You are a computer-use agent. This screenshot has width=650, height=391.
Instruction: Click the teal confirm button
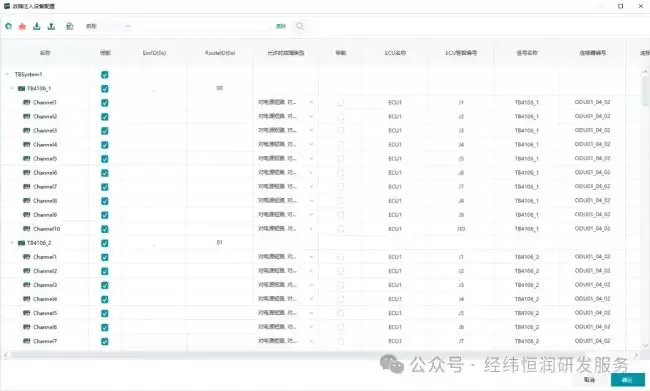[627, 380]
